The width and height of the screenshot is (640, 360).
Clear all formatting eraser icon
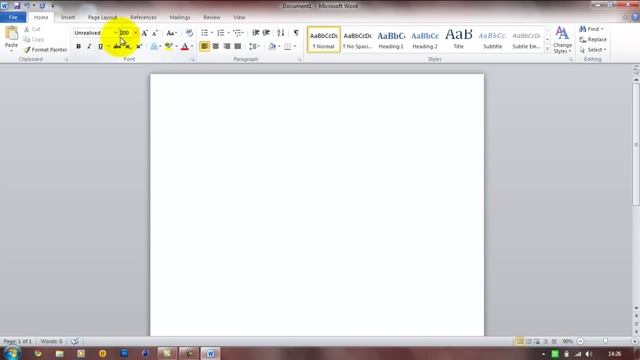tap(189, 33)
